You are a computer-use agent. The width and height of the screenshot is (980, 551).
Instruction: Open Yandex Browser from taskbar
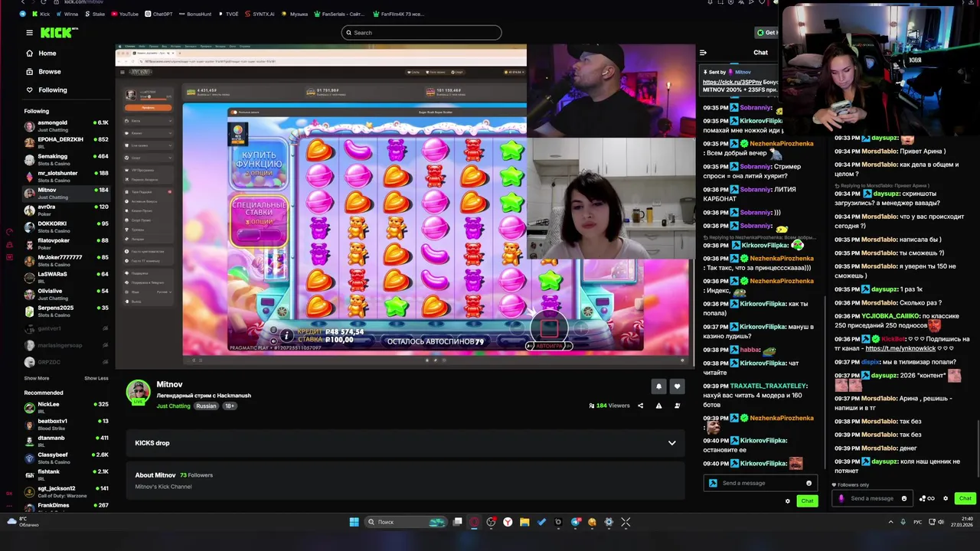(x=508, y=522)
